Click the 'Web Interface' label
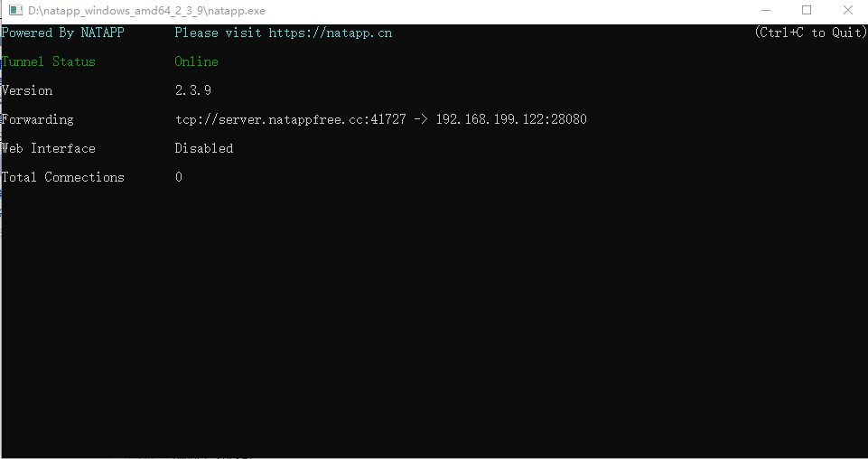This screenshot has height=459, width=868. tap(48, 148)
